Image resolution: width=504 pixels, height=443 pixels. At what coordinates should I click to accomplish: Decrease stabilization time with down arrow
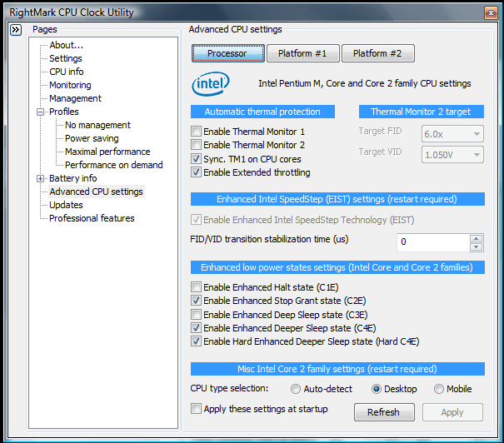coord(476,246)
